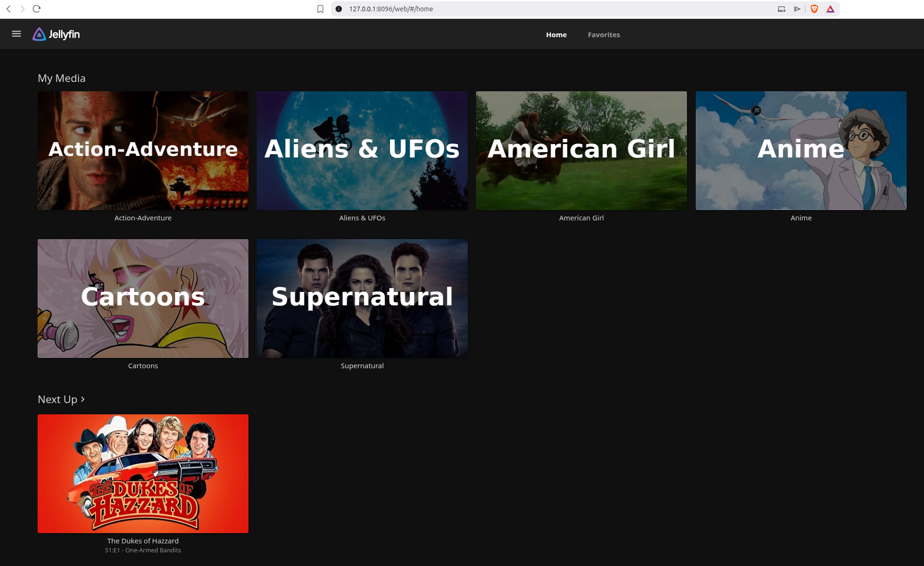This screenshot has height=566, width=924.
Task: View site information icon
Action: pyautogui.click(x=339, y=9)
